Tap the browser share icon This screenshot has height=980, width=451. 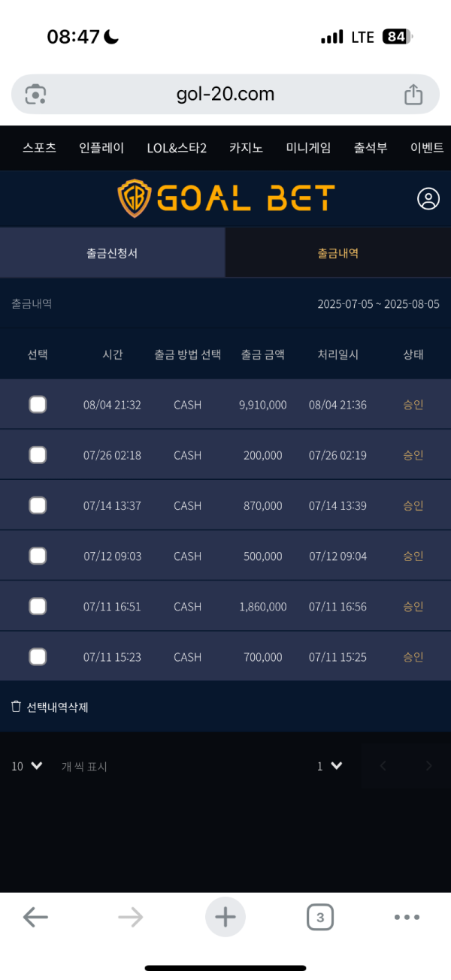[413, 95]
